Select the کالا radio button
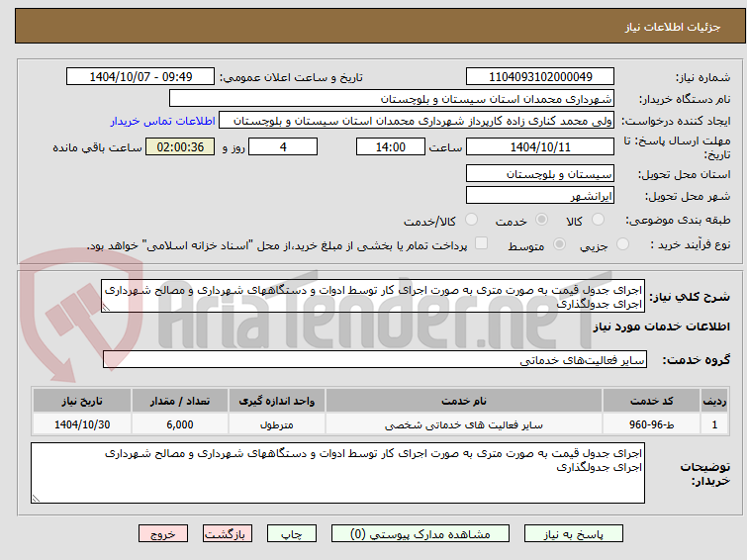The width and height of the screenshot is (747, 560). point(598,220)
